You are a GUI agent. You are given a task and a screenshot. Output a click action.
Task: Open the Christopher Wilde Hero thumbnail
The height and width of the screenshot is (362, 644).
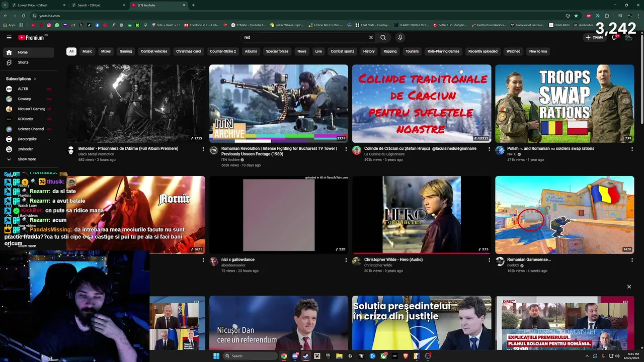[x=422, y=215]
